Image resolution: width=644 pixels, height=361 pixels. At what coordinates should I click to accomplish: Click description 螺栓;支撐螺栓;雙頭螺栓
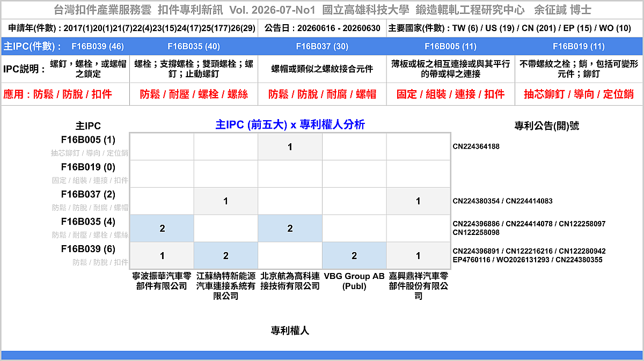click(x=194, y=69)
